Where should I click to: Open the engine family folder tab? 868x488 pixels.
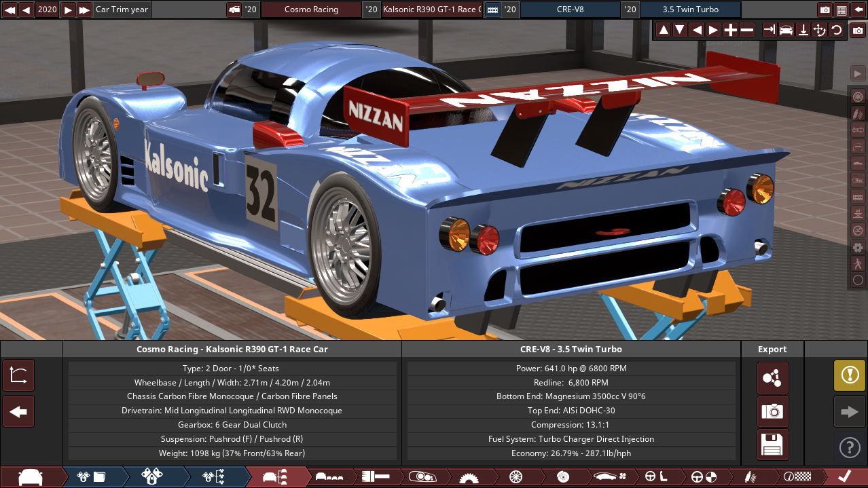(92, 477)
